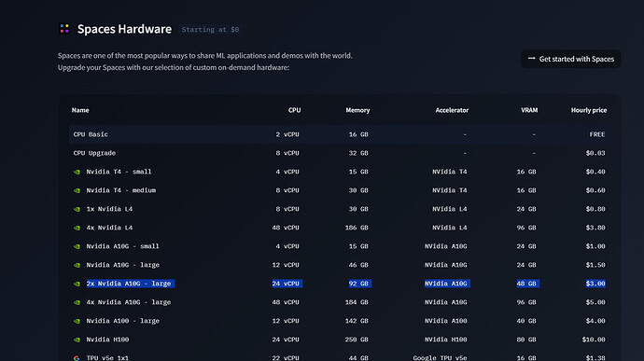Image resolution: width=644 pixels, height=361 pixels.
Task: Click the $10.00 hourly price
Action: [594, 340]
